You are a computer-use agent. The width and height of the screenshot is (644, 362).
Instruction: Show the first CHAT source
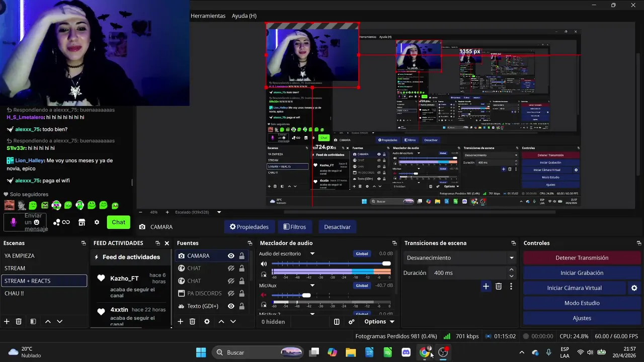click(231, 268)
